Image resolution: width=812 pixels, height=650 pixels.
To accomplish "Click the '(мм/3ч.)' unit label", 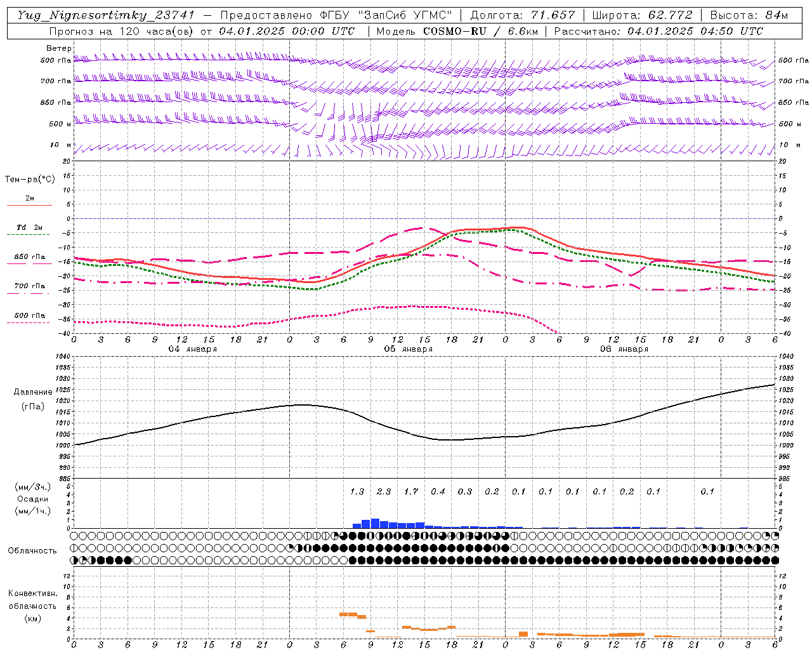I will tap(33, 487).
